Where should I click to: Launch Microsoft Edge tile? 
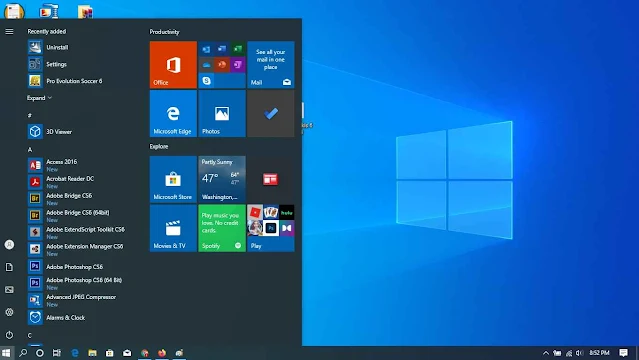pos(173,113)
